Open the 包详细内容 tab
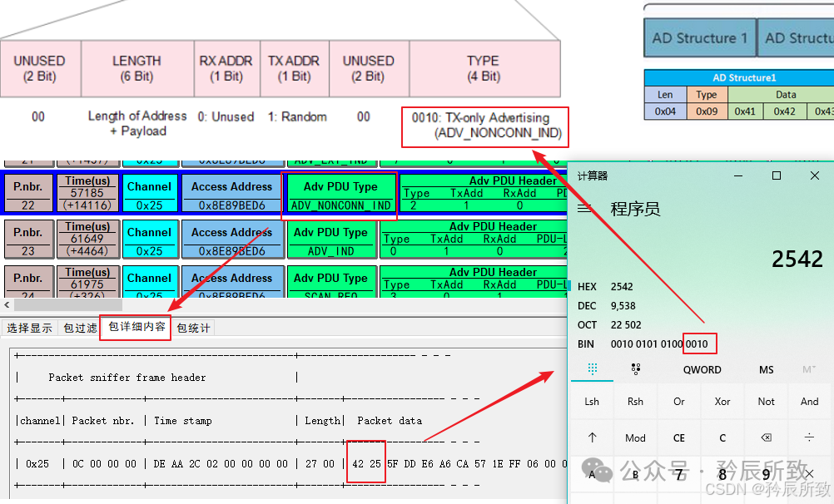The image size is (834, 504). coord(137,326)
